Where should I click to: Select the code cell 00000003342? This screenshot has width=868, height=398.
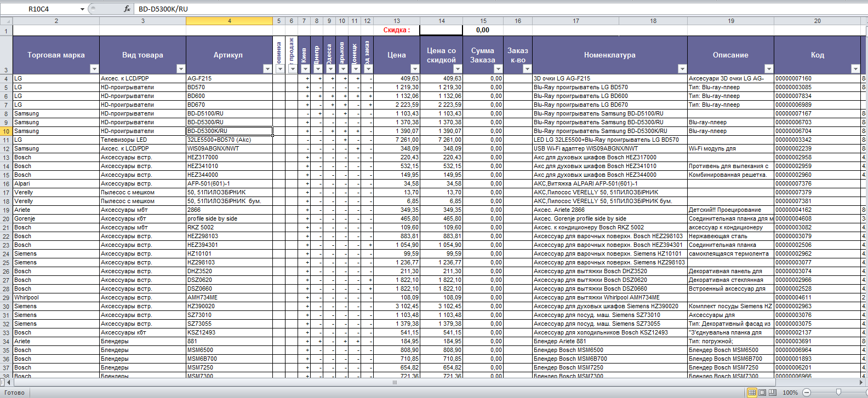[x=818, y=140]
